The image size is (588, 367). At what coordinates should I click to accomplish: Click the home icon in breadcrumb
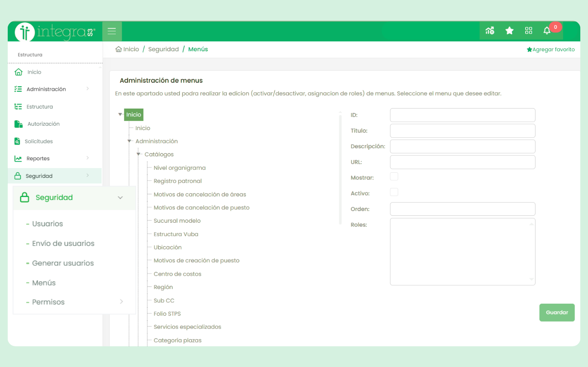118,49
